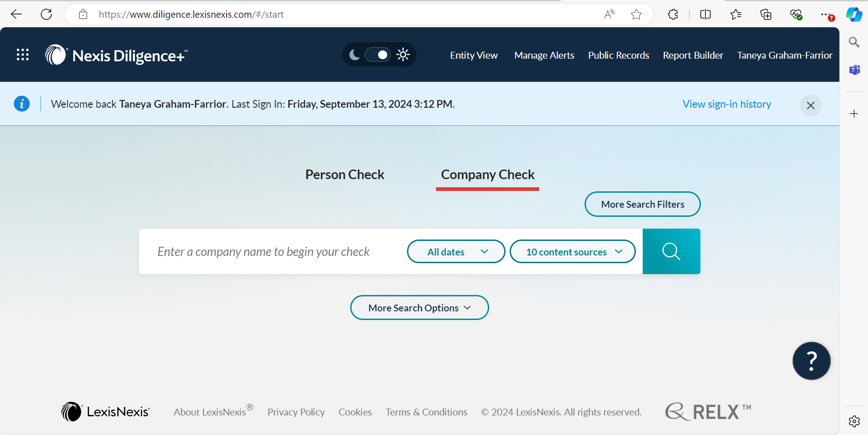Open sidebar settings gear
This screenshot has height=435, width=868.
854,421
